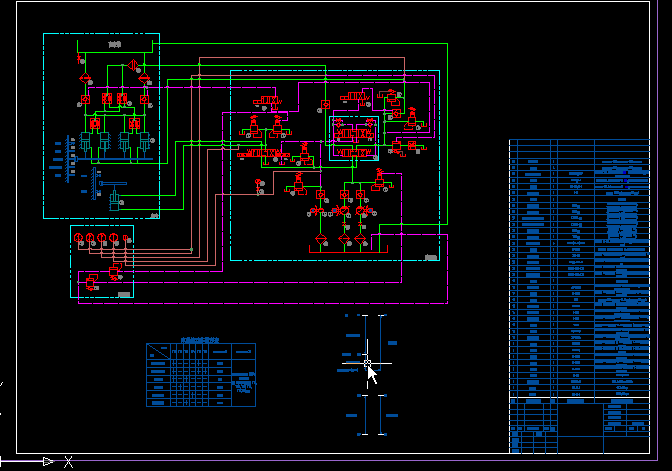Select the diagonal-split header cell of small blue table
Screen dimensions: 672x471
click(158, 351)
